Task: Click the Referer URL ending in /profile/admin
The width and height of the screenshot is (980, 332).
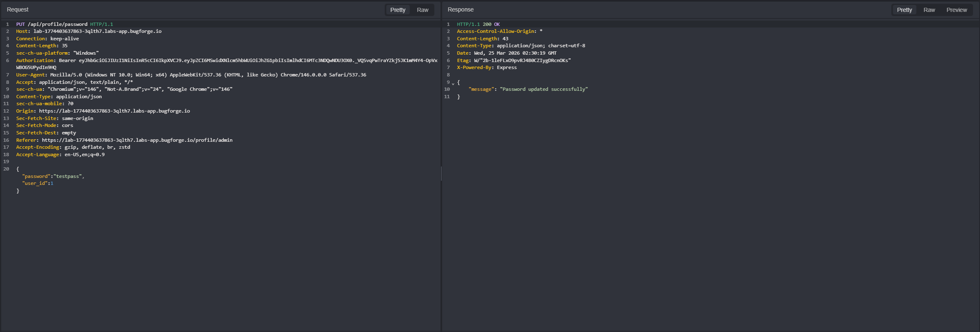Action: pyautogui.click(x=137, y=140)
